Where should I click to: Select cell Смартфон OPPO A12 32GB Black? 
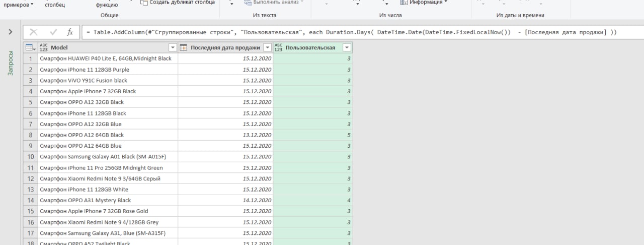click(107, 102)
